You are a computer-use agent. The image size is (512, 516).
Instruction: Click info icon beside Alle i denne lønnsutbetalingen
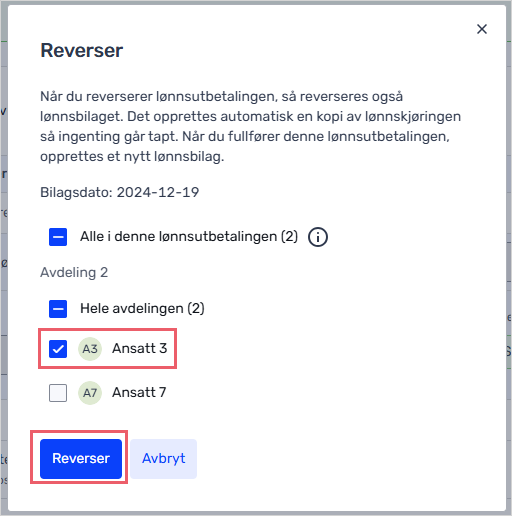click(318, 237)
